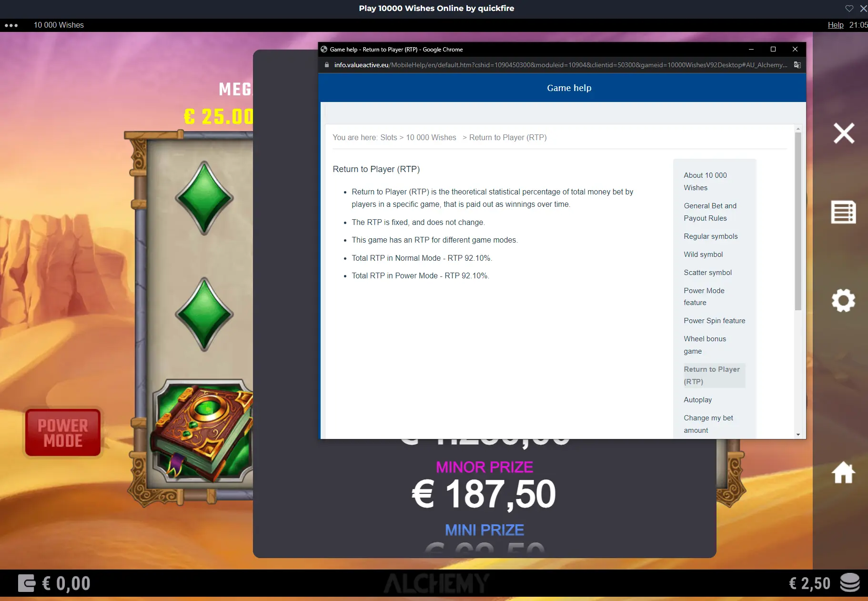Click the Return to Player (RTP) page heading
This screenshot has width=868, height=601.
(x=376, y=169)
